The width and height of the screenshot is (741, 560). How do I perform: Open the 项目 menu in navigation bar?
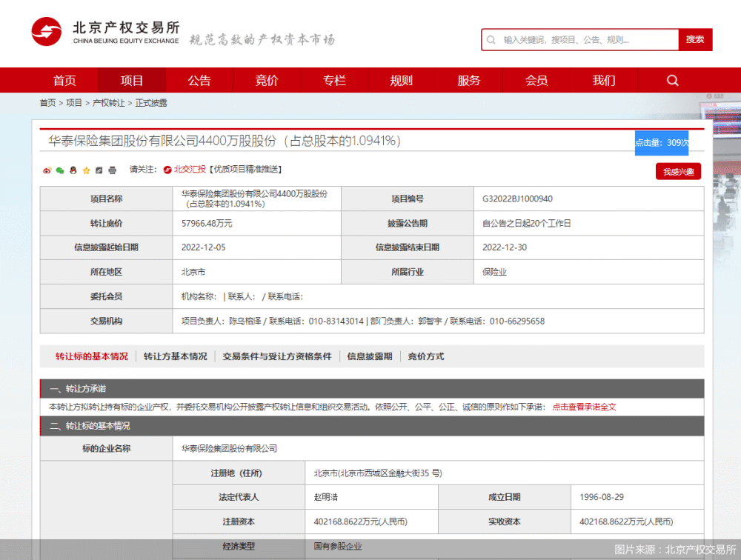(132, 80)
